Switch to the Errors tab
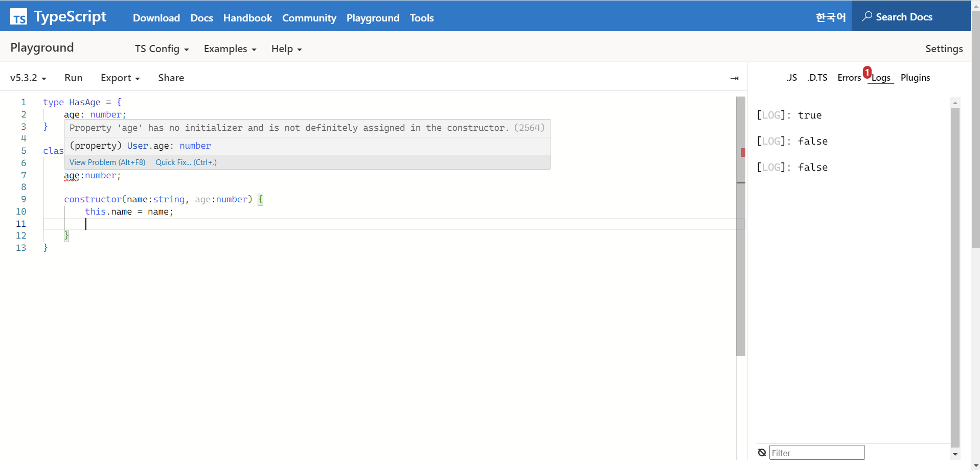Viewport: 980px width, 470px height. [x=849, y=78]
